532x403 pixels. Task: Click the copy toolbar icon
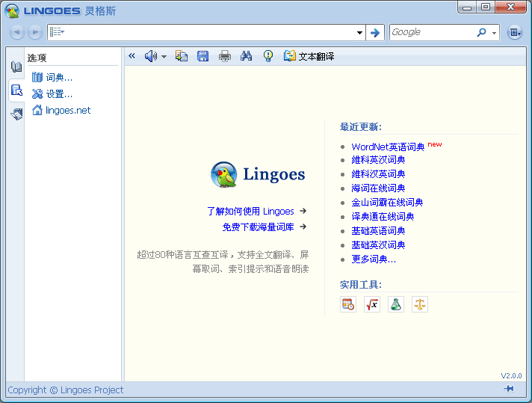pyautogui.click(x=182, y=56)
